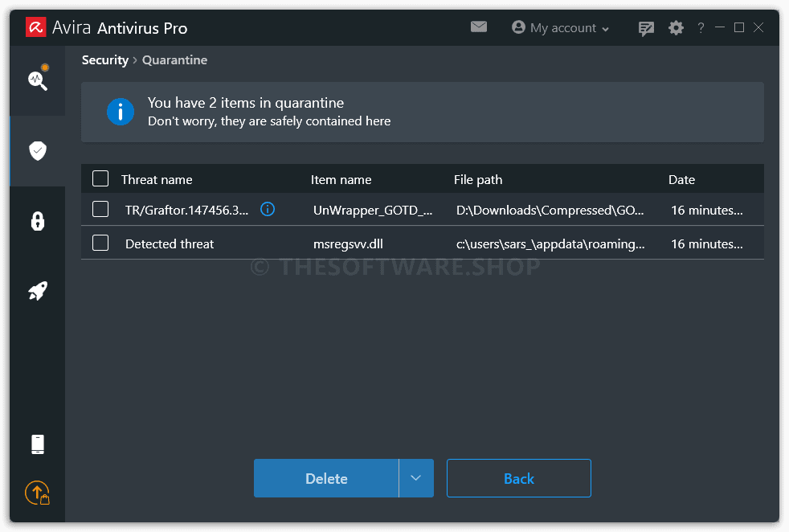Show info for TR/Graftor threat
This screenshot has width=789, height=532.
click(268, 209)
